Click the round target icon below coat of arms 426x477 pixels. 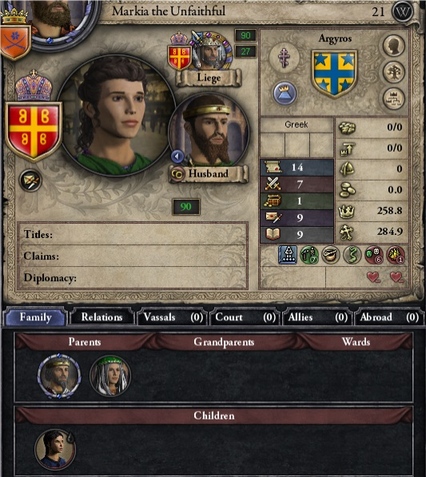pyautogui.click(x=31, y=181)
